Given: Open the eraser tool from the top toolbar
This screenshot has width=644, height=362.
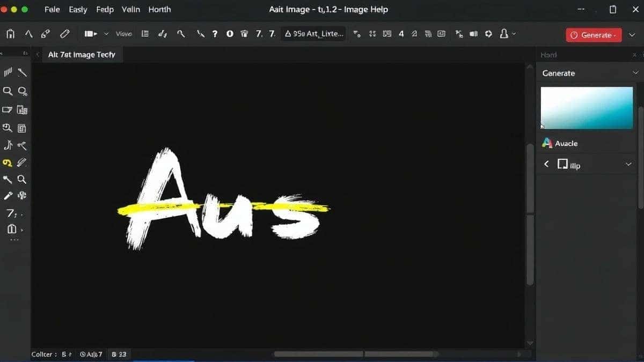Looking at the screenshot, I should click(x=64, y=33).
